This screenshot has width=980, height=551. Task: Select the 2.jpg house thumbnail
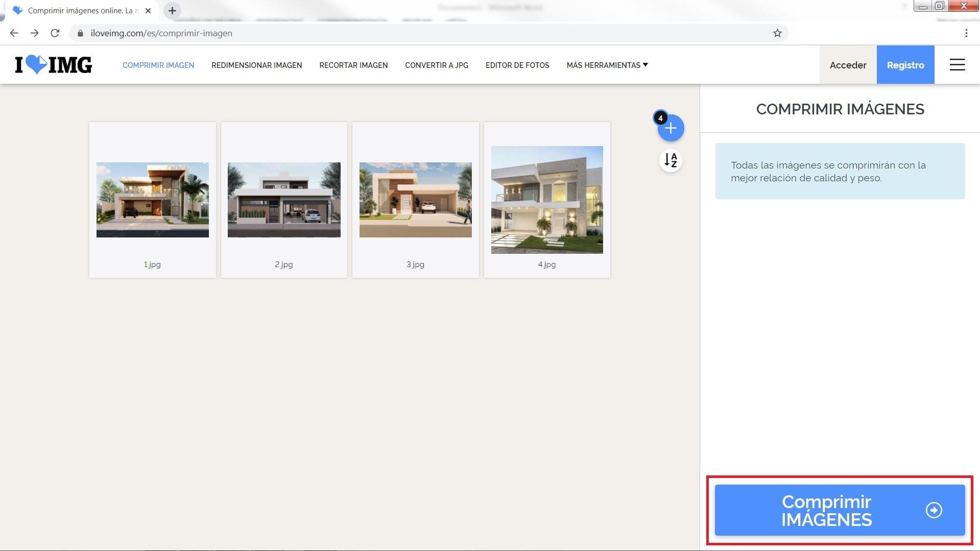tap(284, 200)
